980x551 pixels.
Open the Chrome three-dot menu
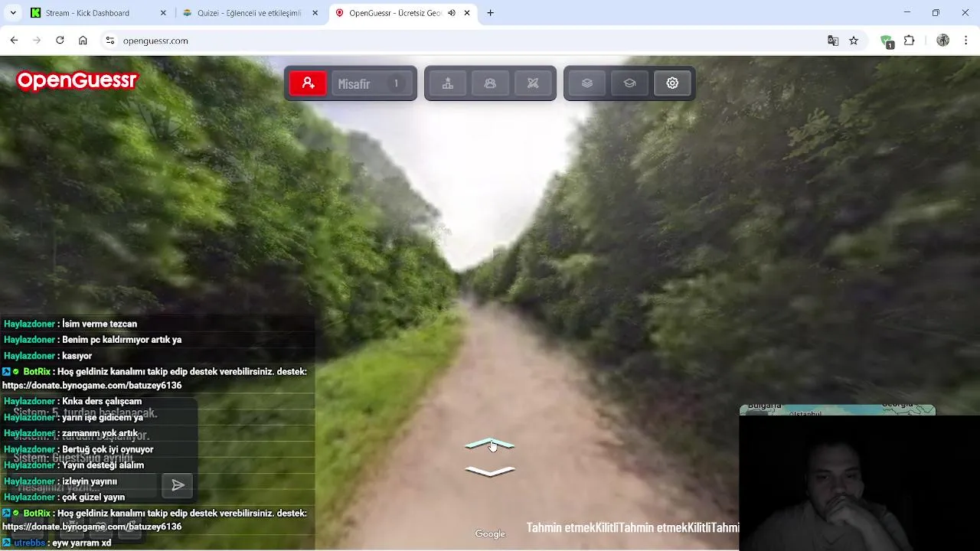coord(965,41)
